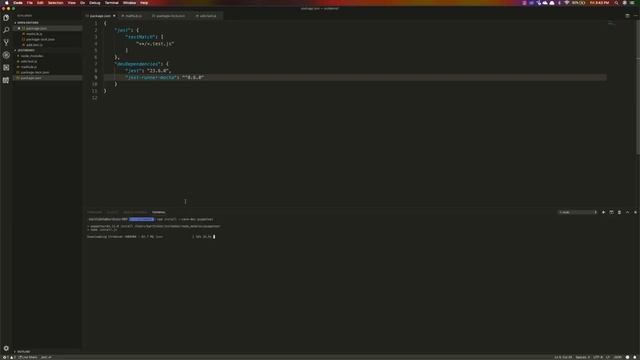Open the Debug view in activity bar
The height and width of the screenshot is (360, 640).
(6, 55)
